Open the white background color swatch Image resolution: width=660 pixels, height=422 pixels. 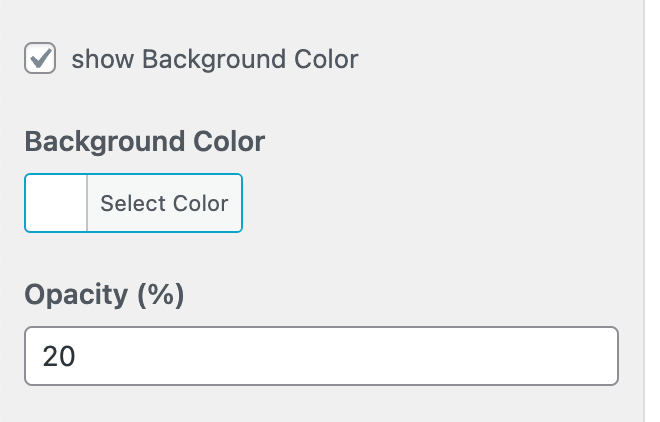56,204
